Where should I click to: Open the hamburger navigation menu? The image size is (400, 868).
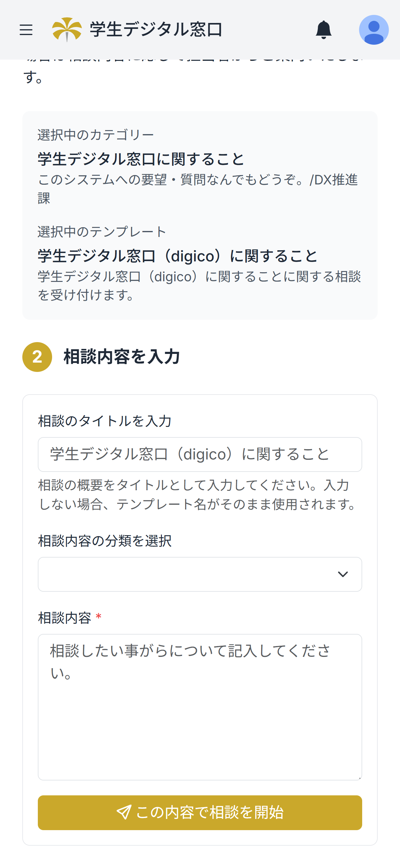(26, 30)
